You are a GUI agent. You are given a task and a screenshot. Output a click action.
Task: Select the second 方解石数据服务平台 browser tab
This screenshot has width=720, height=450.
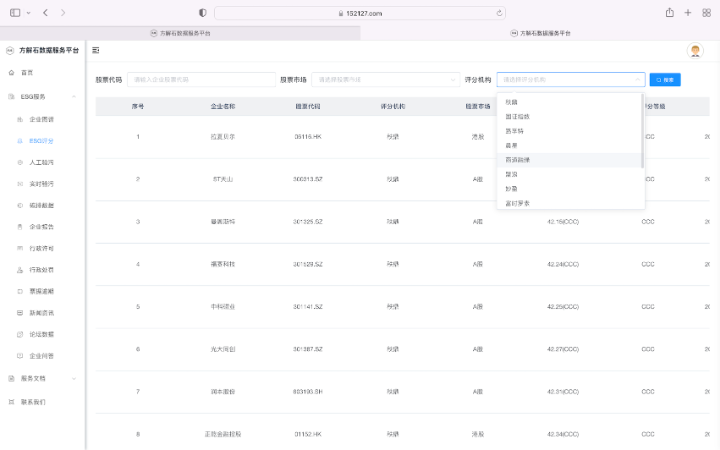point(540,33)
